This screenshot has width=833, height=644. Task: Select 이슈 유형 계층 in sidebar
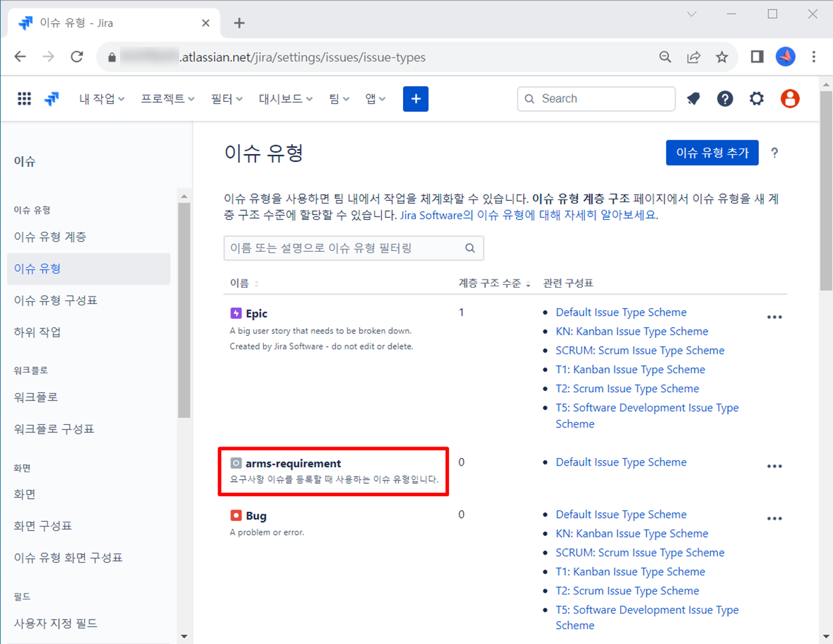(50, 237)
